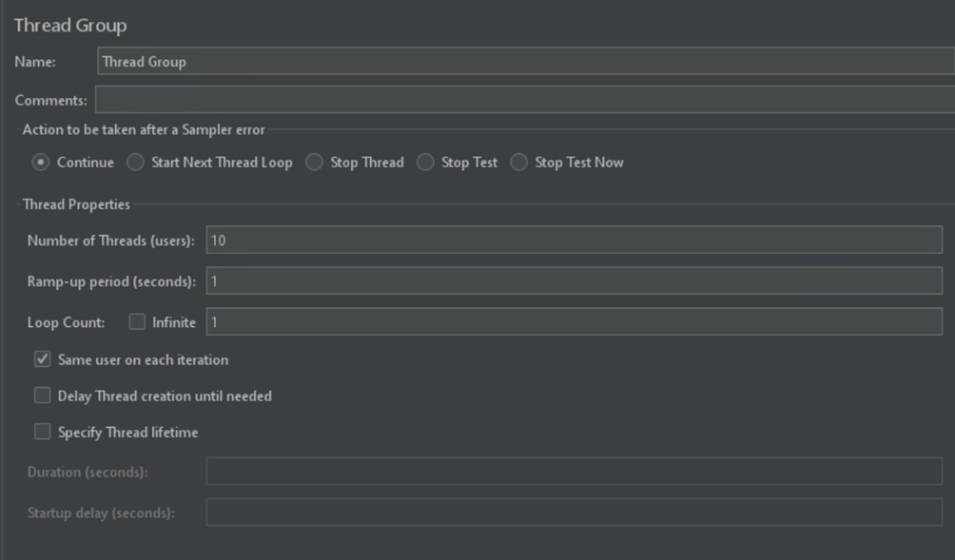Click the Thread Group panel heading
The width and height of the screenshot is (955, 560).
coord(70,26)
